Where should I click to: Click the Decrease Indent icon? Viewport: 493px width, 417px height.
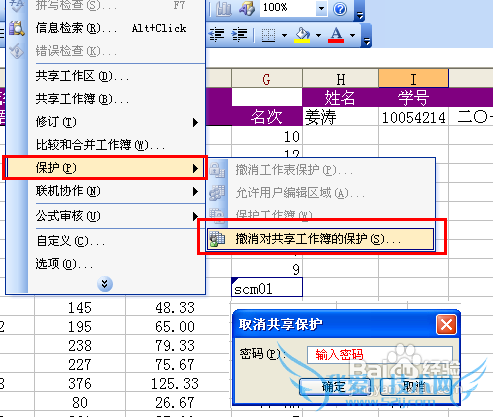[217, 35]
